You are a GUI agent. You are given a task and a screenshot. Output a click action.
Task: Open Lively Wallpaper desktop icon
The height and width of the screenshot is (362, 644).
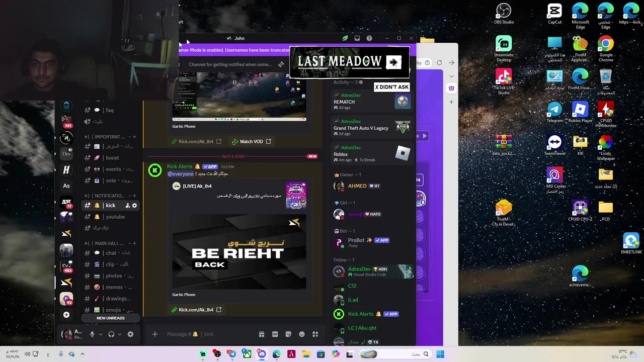click(x=606, y=147)
